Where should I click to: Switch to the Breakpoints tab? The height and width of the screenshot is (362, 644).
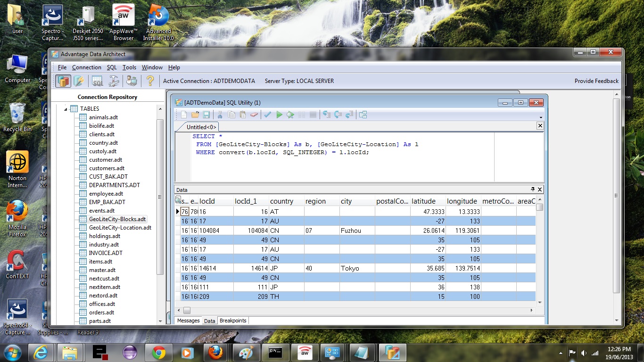(x=233, y=321)
